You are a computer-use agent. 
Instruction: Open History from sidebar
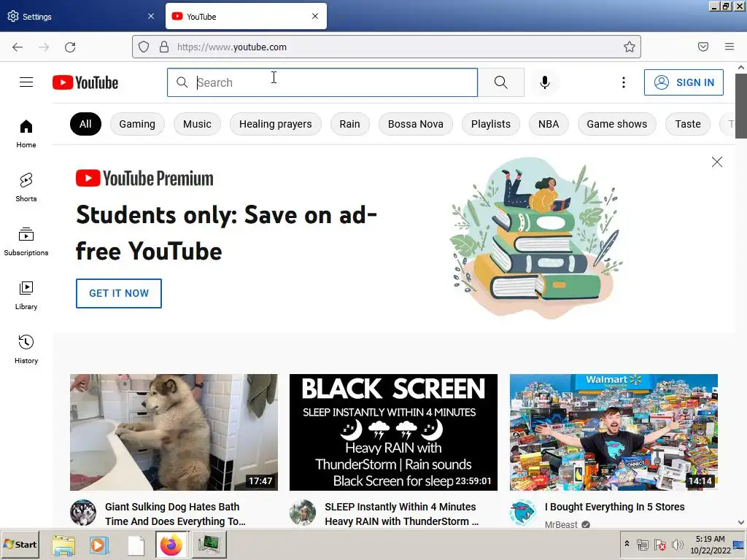pyautogui.click(x=26, y=349)
